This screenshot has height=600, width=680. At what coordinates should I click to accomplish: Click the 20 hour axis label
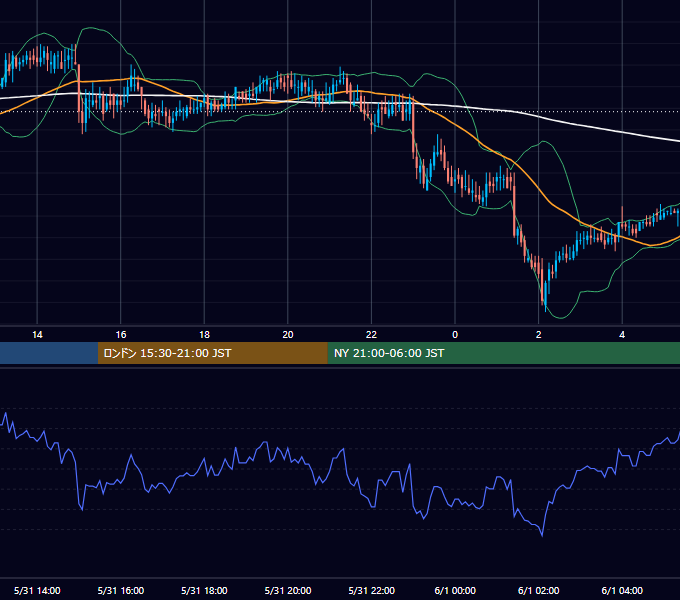(288, 335)
